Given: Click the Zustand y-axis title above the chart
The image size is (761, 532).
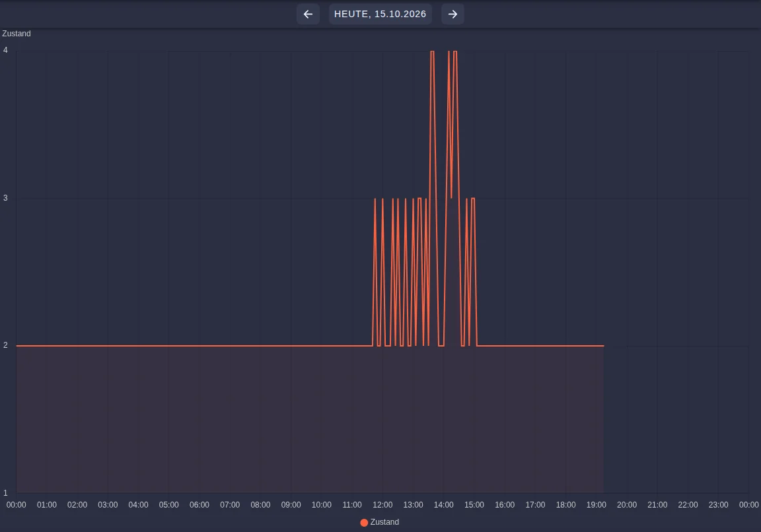Looking at the screenshot, I should (x=17, y=34).
